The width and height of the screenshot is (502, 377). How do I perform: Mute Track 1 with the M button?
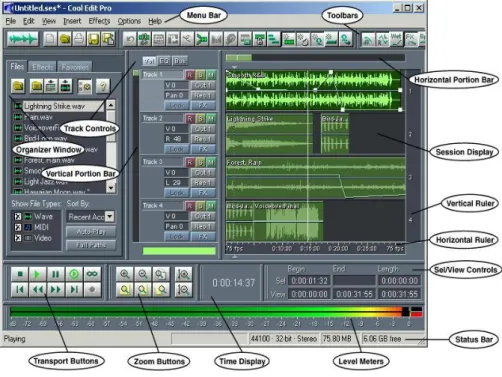(x=211, y=75)
